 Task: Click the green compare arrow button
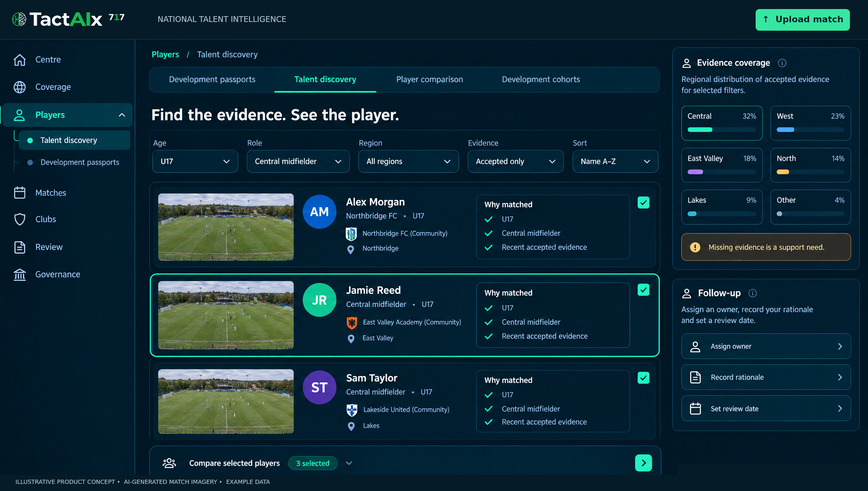(x=643, y=463)
